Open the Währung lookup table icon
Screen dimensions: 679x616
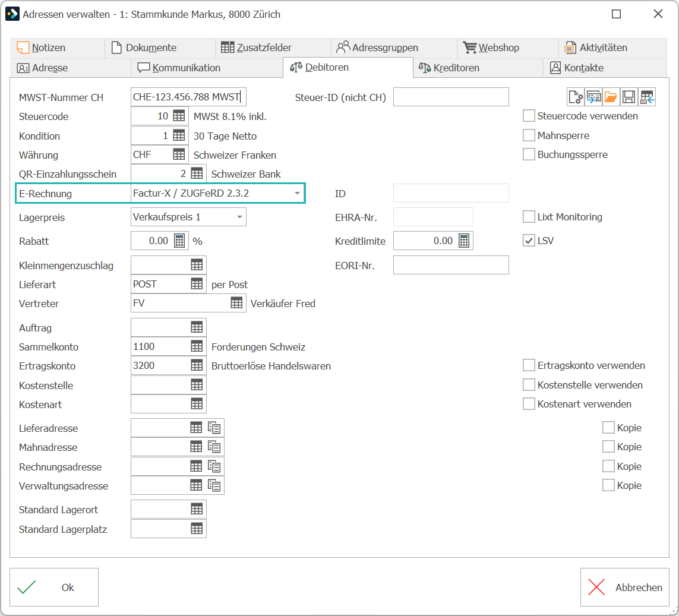[x=179, y=154]
